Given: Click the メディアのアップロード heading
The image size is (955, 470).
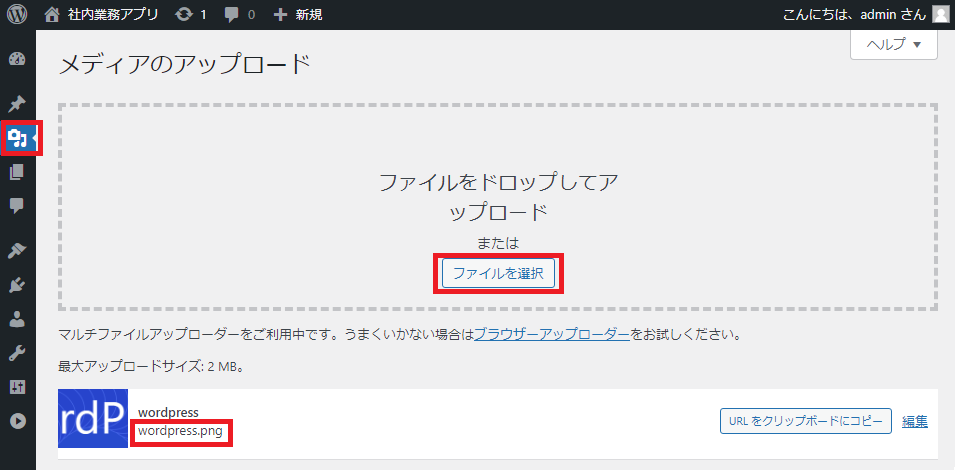Looking at the screenshot, I should click(x=185, y=64).
